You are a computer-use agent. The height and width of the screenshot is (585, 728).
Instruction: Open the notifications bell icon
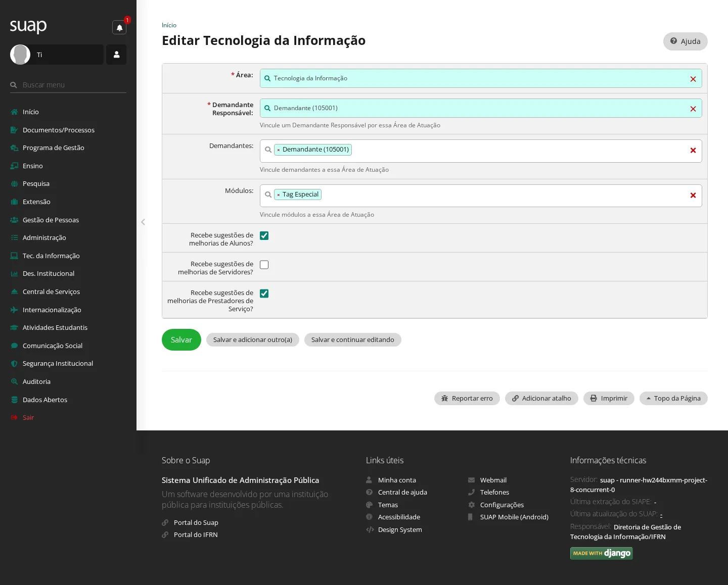119,27
